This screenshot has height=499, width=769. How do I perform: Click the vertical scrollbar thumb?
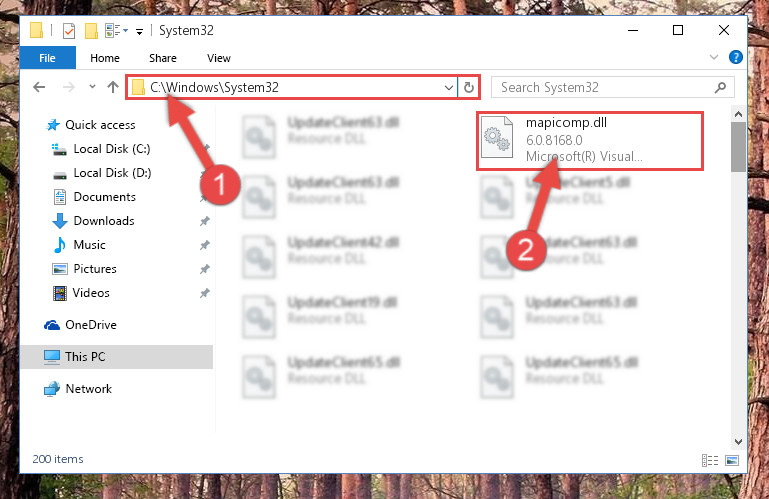click(738, 147)
